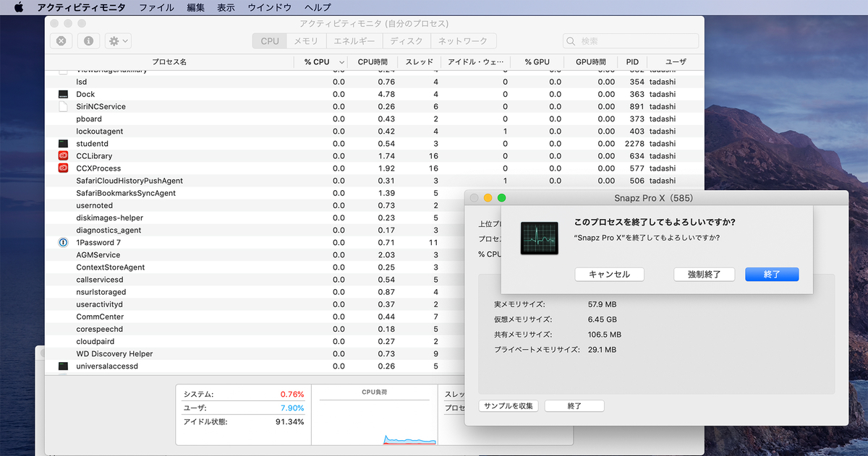
Task: Click キャンセル in the quit dialog
Action: pos(609,275)
